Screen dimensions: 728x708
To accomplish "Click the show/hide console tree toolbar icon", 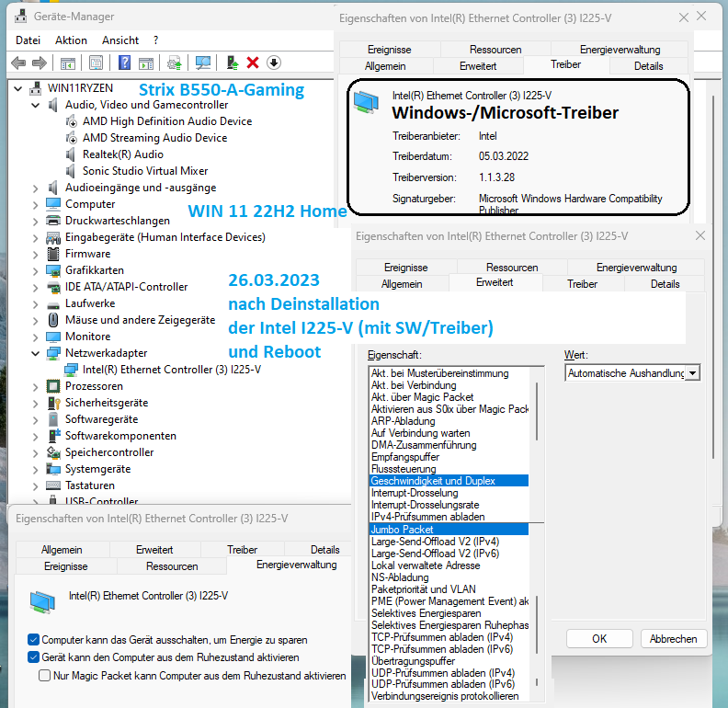I will (x=68, y=63).
